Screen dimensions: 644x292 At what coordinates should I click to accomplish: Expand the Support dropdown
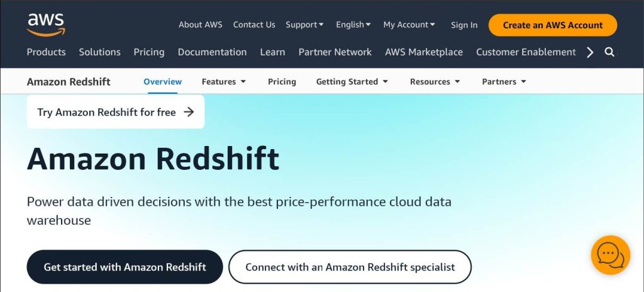click(304, 25)
